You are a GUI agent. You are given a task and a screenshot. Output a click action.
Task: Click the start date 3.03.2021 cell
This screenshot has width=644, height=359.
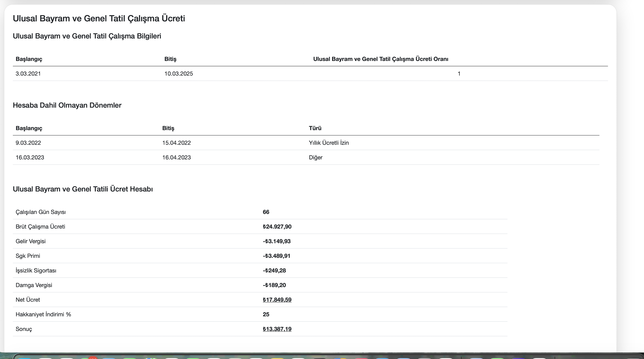click(x=28, y=74)
